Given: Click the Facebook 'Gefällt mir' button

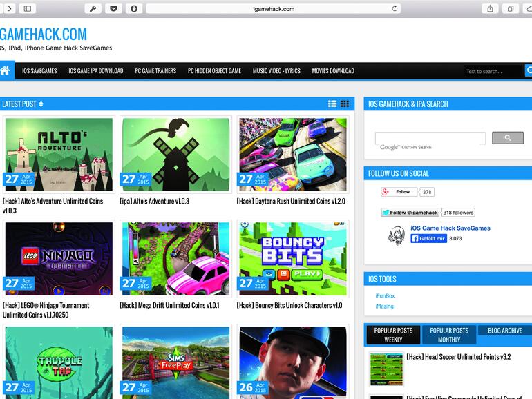Looking at the screenshot, I should [428, 239].
